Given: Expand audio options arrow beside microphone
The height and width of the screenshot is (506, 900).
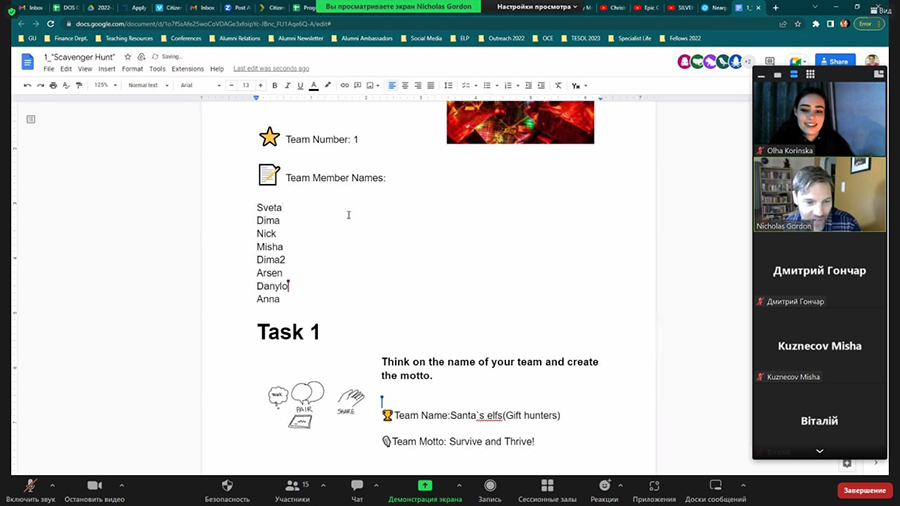Looking at the screenshot, I should [52, 485].
